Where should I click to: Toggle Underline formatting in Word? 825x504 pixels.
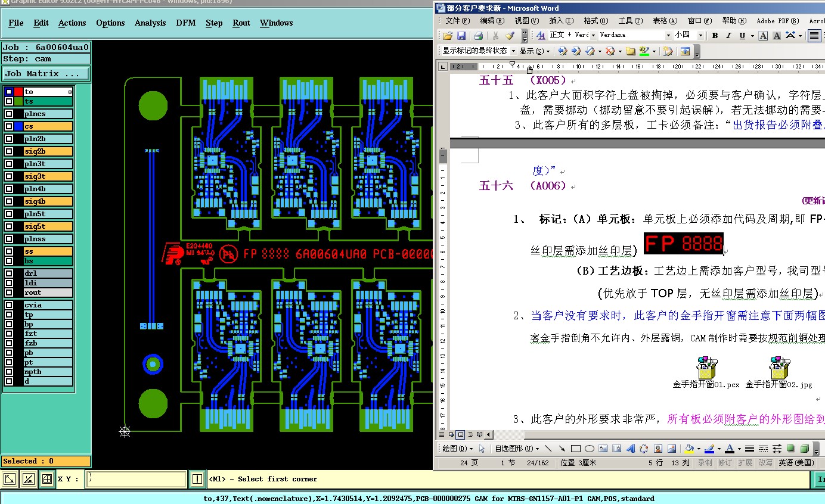742,36
